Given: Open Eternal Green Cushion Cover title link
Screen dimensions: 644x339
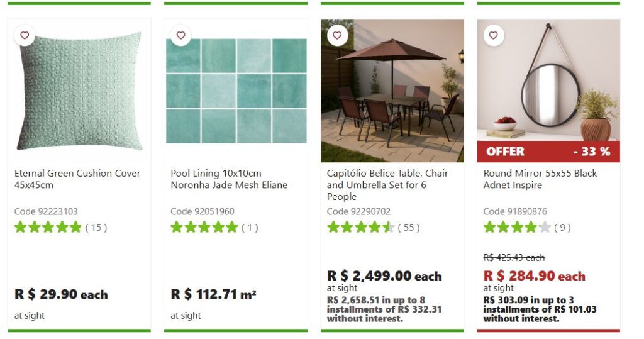Looking at the screenshot, I should tap(77, 179).
